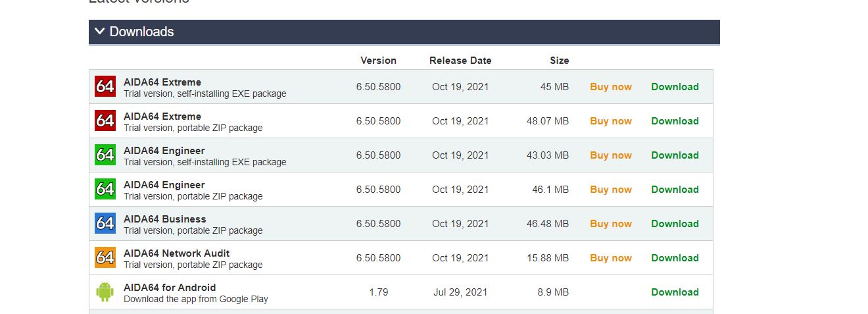Click the red AIDA64 Extreme ZIP package icon

pyautogui.click(x=105, y=121)
